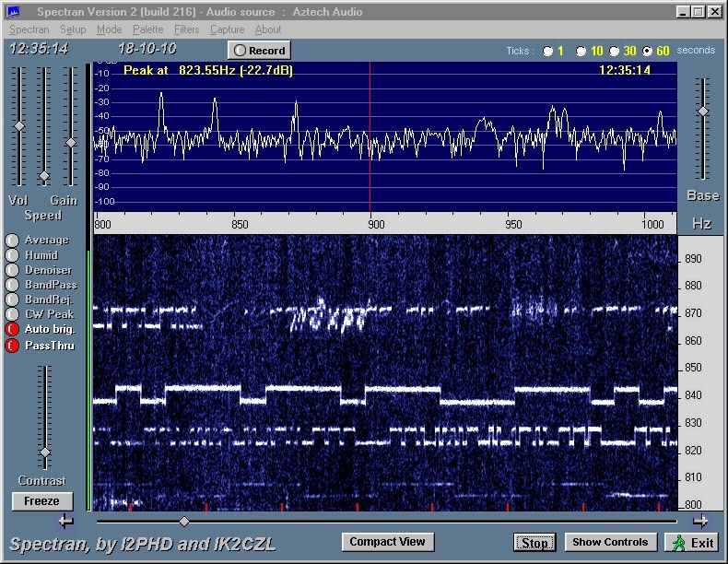Select the 30 seconds ticks option

[615, 51]
